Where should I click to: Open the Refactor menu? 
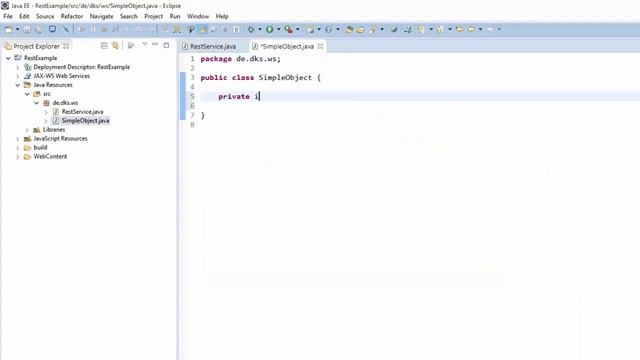[x=72, y=16]
